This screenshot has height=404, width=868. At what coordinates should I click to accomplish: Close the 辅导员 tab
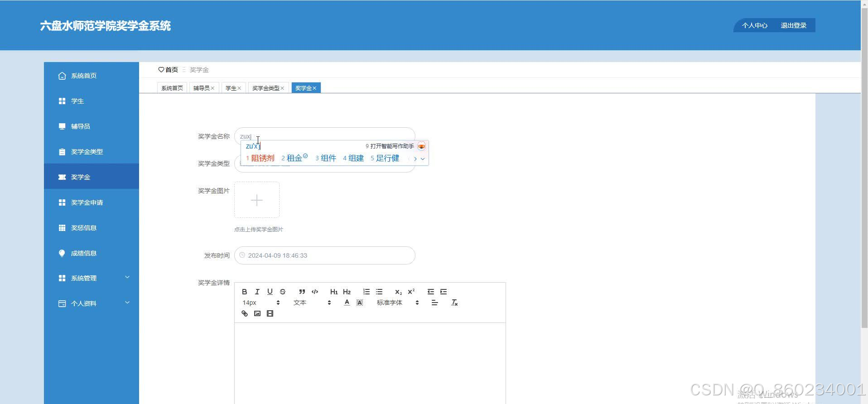[x=212, y=88]
